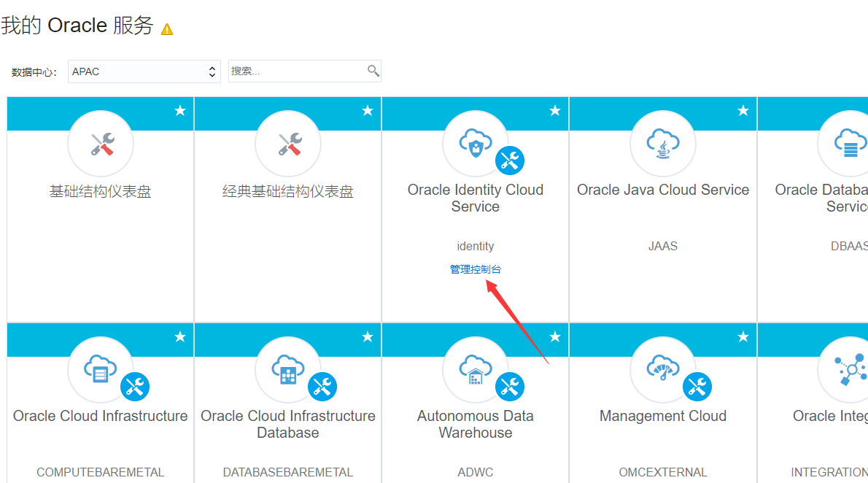
Task: Click the wrench badge on Infrastructure Database
Action: click(322, 387)
